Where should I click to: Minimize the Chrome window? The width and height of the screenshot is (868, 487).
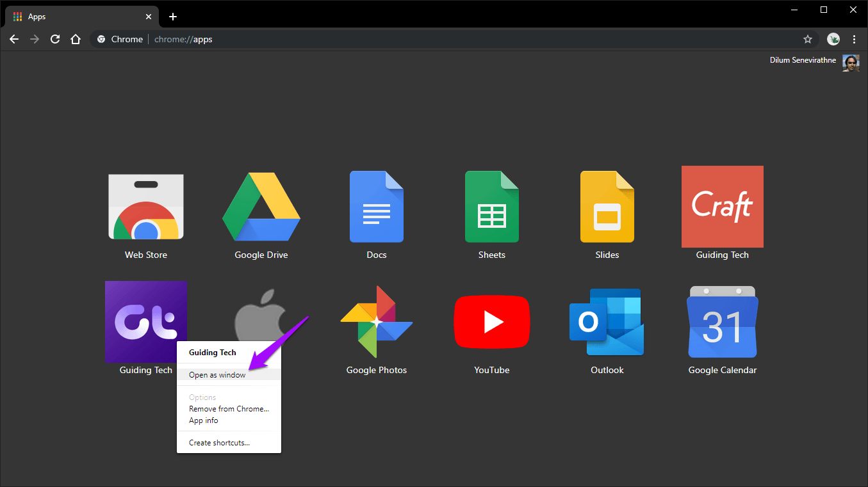click(x=794, y=10)
